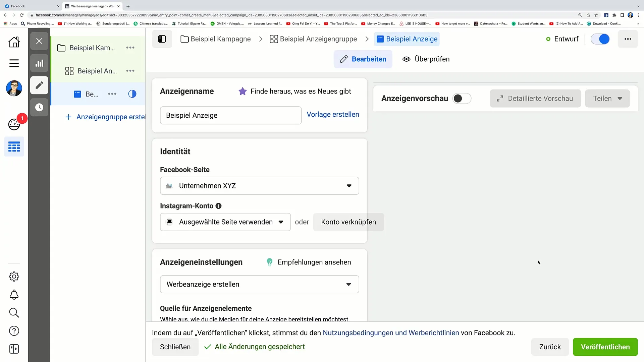This screenshot has width=644, height=362.
Task: Toggle the sidebar panel icon at bottom left
Action: [x=14, y=349]
